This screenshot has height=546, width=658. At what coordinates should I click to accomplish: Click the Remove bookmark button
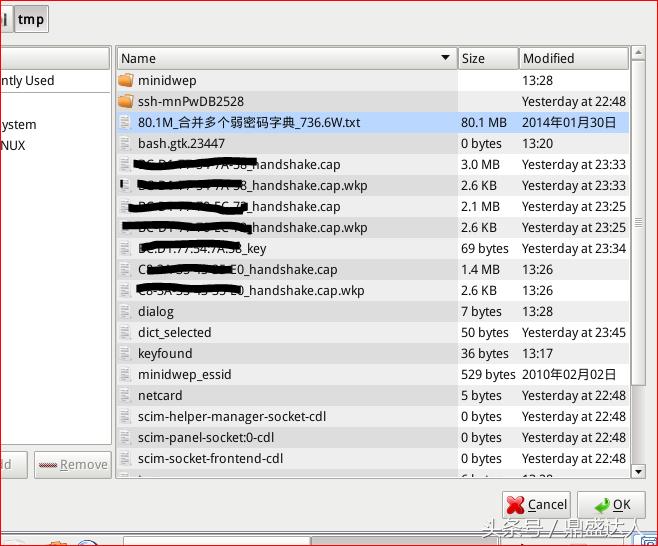73,464
